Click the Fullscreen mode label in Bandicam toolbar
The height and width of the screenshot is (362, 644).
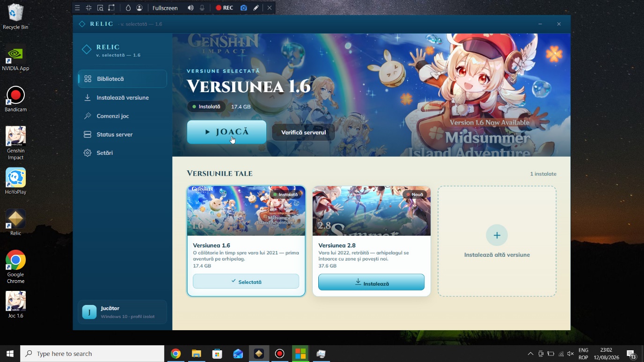[165, 8]
